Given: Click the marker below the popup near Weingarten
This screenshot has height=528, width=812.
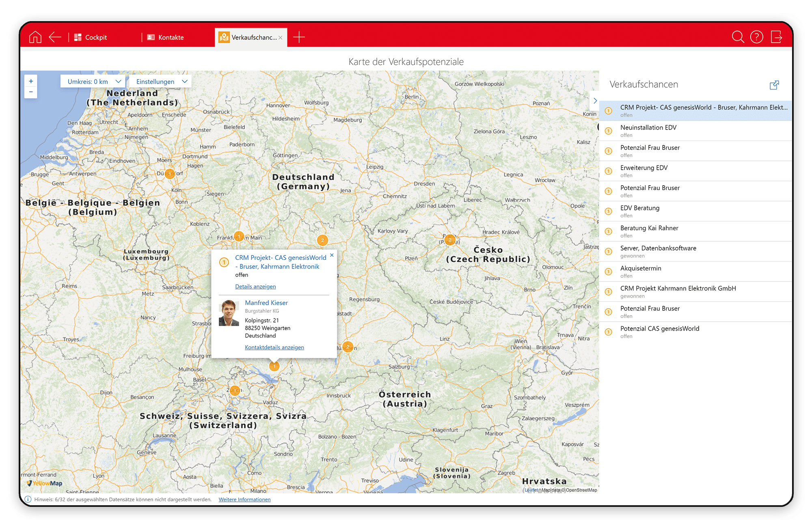Looking at the screenshot, I should click(x=274, y=366).
